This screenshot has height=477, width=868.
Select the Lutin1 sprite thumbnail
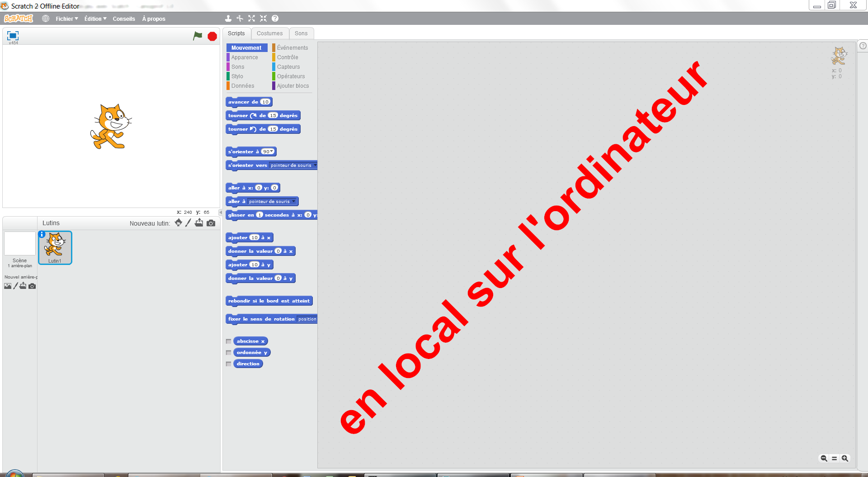tap(55, 247)
